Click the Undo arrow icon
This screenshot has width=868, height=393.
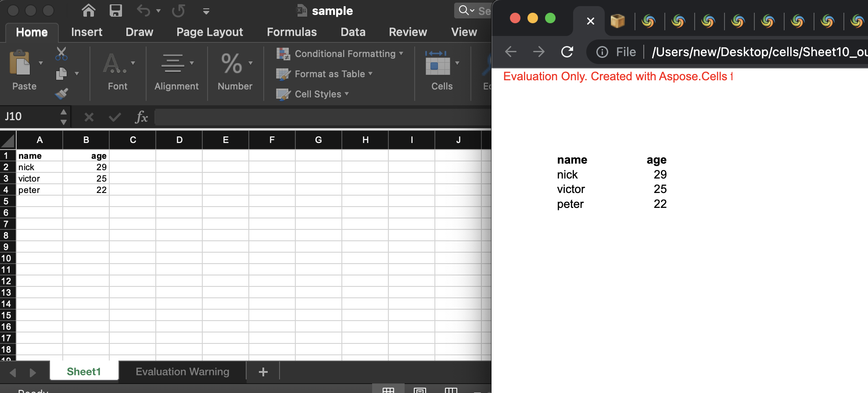coord(143,11)
